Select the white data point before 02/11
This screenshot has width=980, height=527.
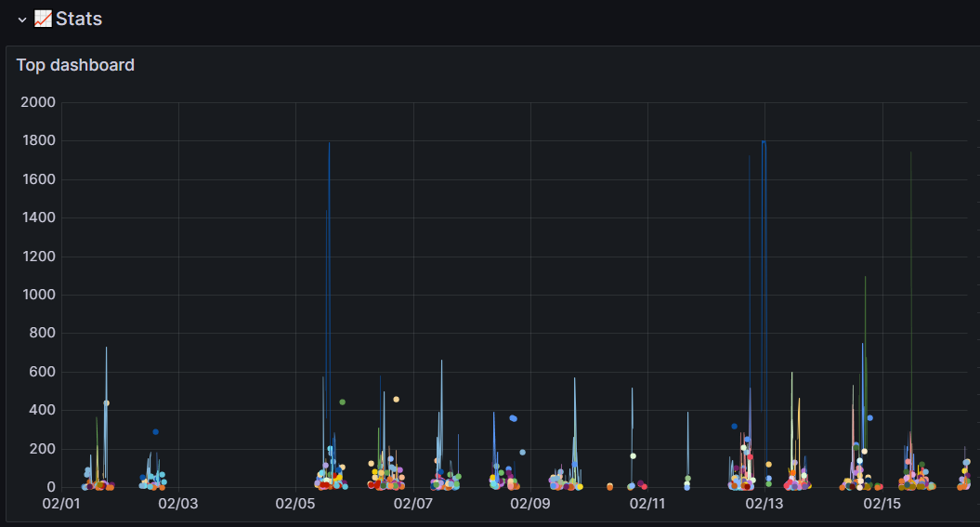[x=634, y=455]
